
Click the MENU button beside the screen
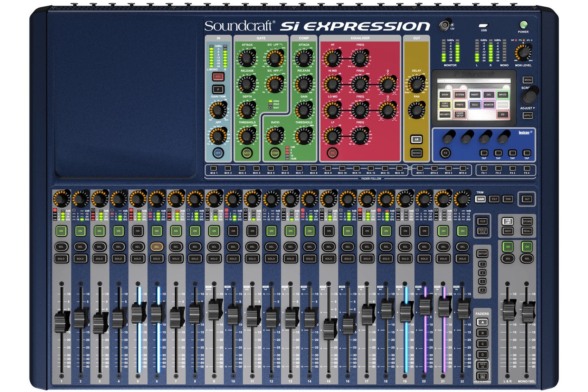click(x=528, y=80)
